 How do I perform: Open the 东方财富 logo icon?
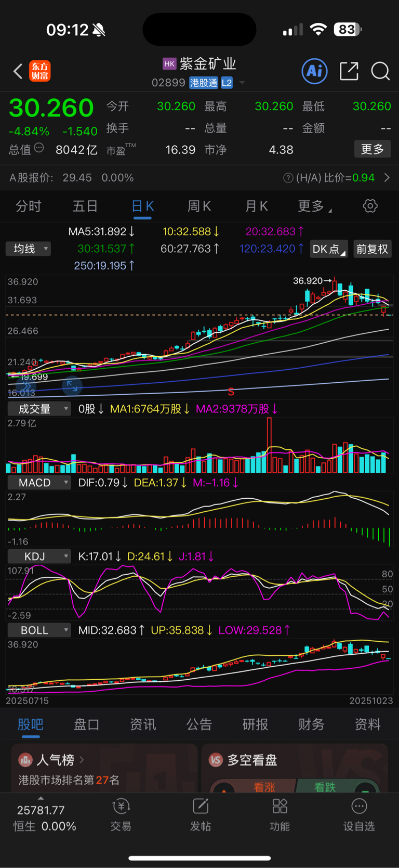click(x=40, y=71)
